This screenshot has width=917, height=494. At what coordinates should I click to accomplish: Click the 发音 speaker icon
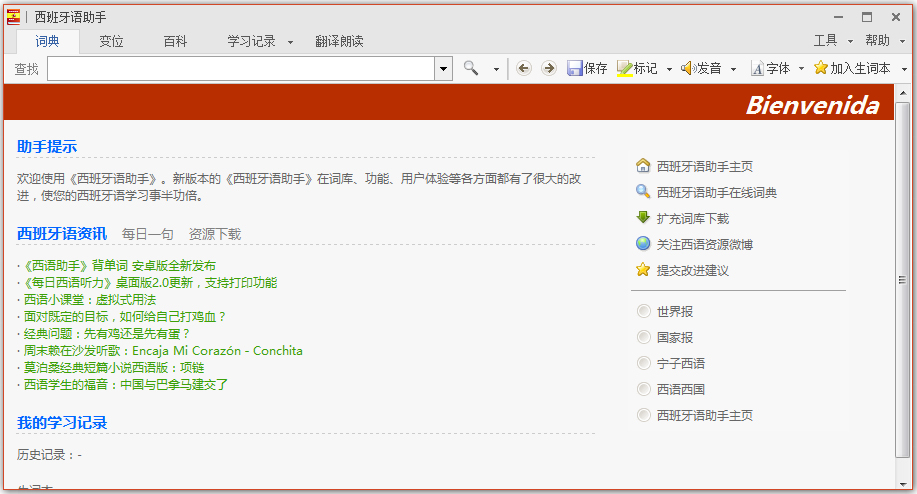(688, 68)
